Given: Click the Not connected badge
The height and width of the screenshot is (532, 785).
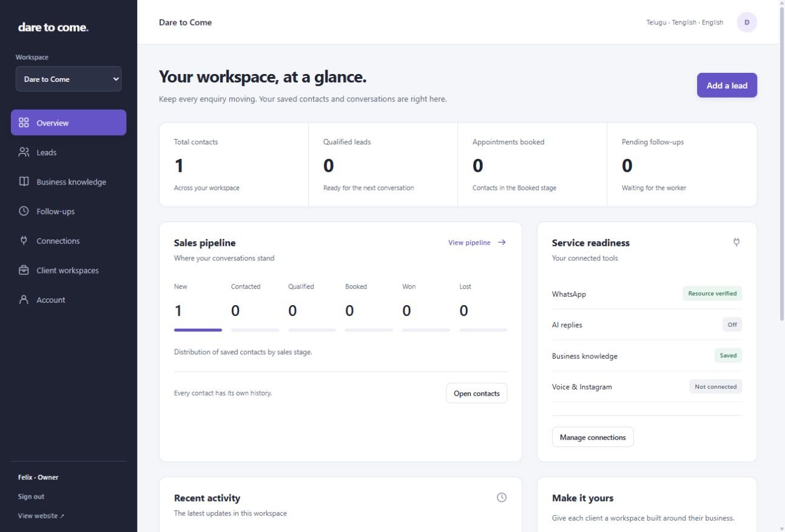Looking at the screenshot, I should pyautogui.click(x=715, y=386).
